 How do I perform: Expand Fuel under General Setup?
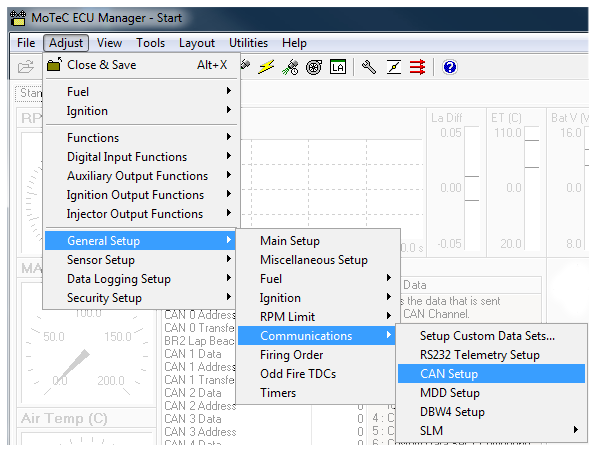tap(318, 279)
